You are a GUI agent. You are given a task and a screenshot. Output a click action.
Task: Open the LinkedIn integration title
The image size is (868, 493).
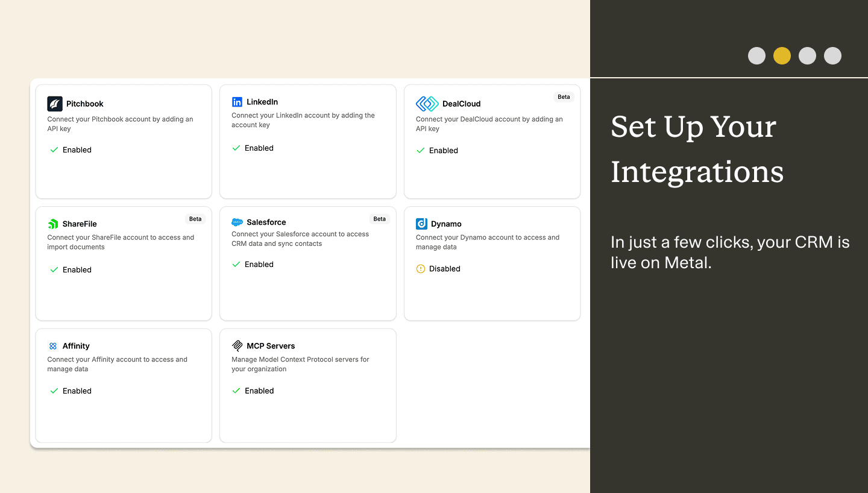[262, 102]
